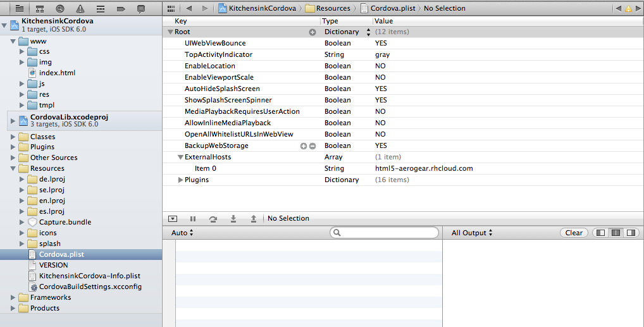
Task: Expand the css folder
Action: tap(22, 52)
